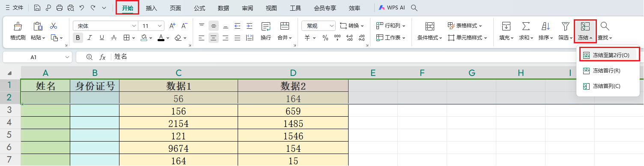Click the search magnifier next to WPS AI
The width and height of the screenshot is (644, 166).
(x=414, y=8)
